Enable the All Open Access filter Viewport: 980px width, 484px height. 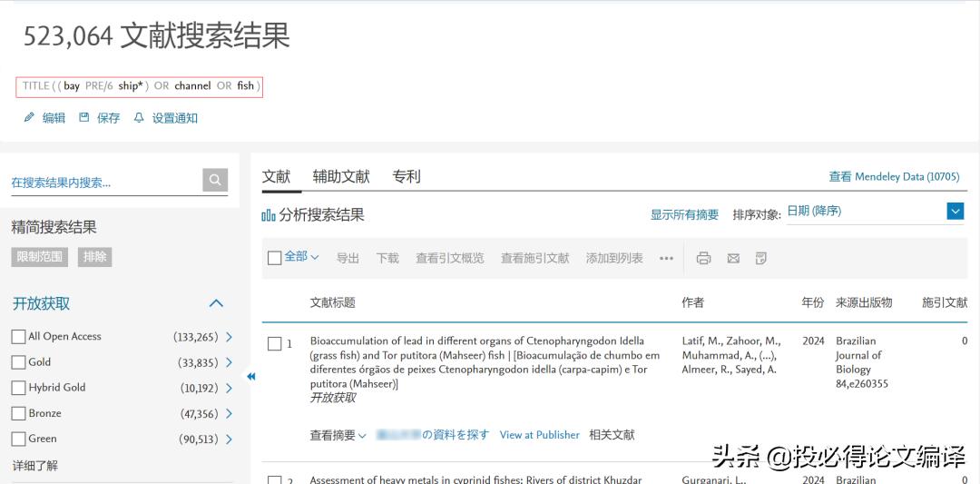tap(18, 336)
